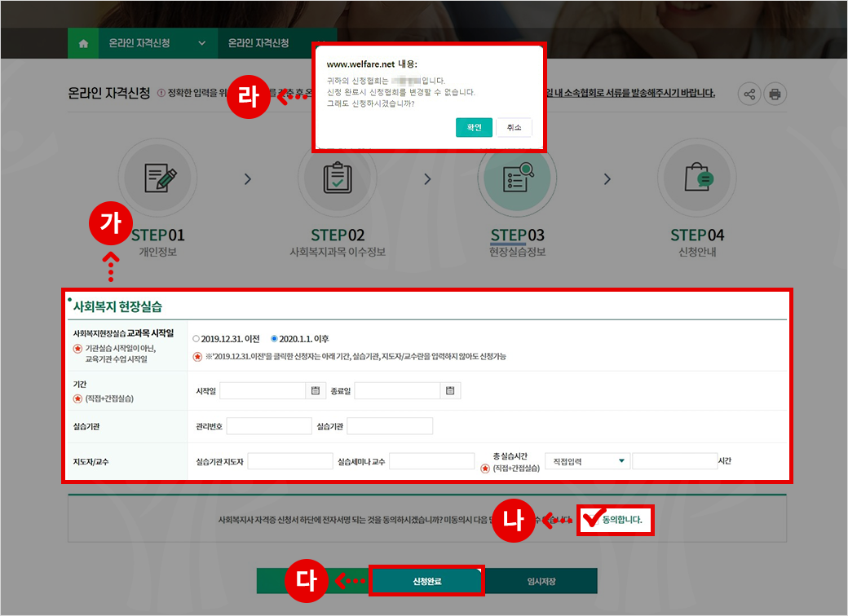The height and width of the screenshot is (616, 848).
Task: Click the STEP04 신청안내 bag icon
Action: coord(696,178)
